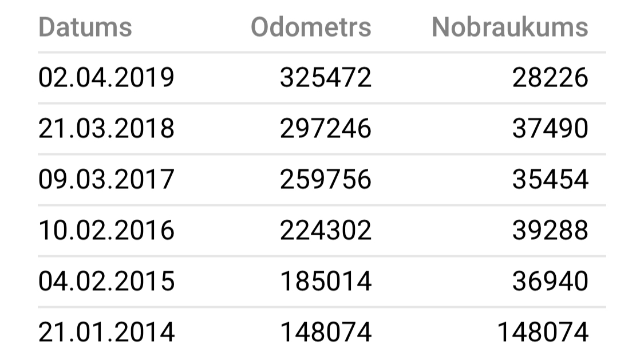Click odometer value 297246
This screenshot has width=644, height=360.
point(325,129)
